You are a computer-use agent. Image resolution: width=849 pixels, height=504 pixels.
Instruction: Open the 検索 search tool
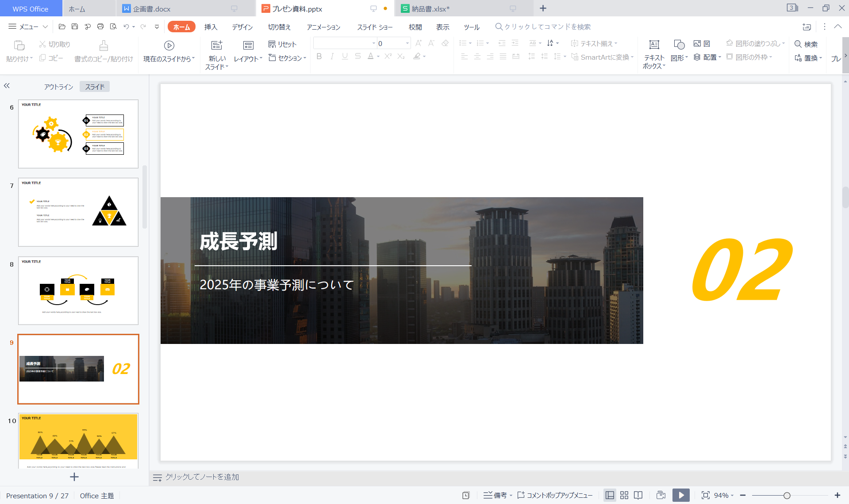806,44
